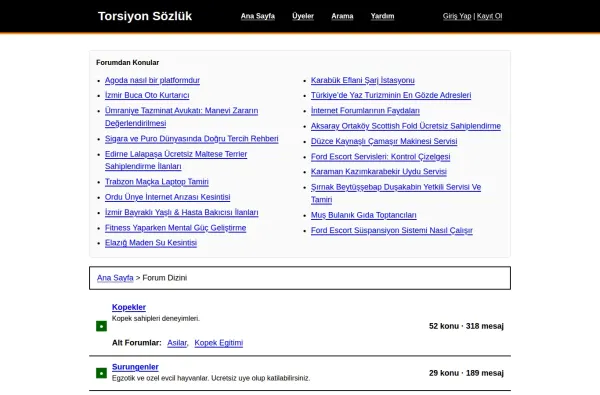The width and height of the screenshot is (600, 395).
Task: Click the Giriş Yap link
Action: pos(457,16)
